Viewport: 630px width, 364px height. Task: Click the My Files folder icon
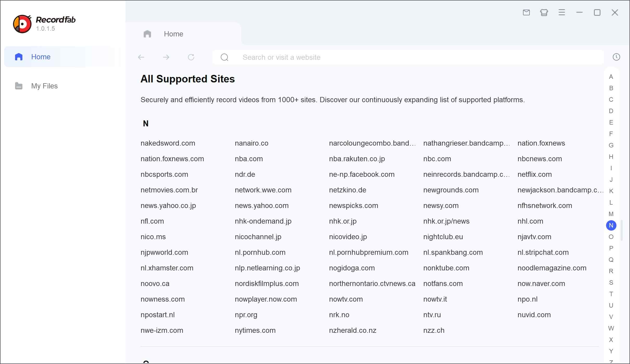pyautogui.click(x=19, y=86)
